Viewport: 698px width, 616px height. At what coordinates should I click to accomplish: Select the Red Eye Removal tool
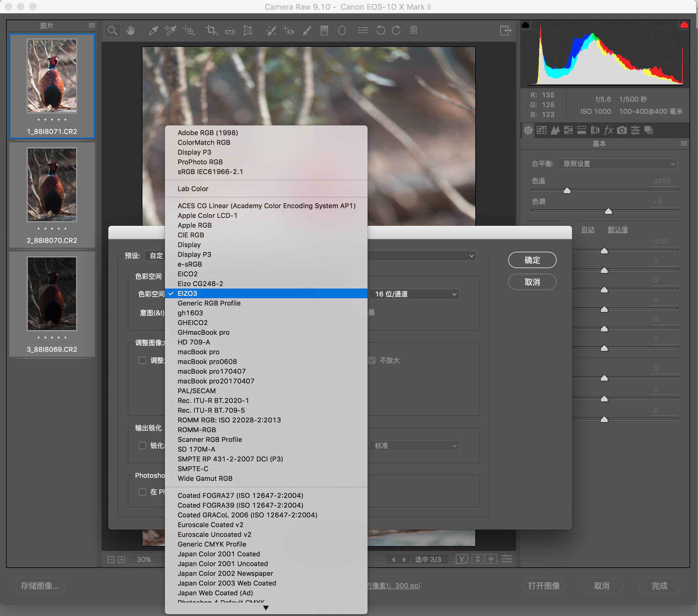288,31
